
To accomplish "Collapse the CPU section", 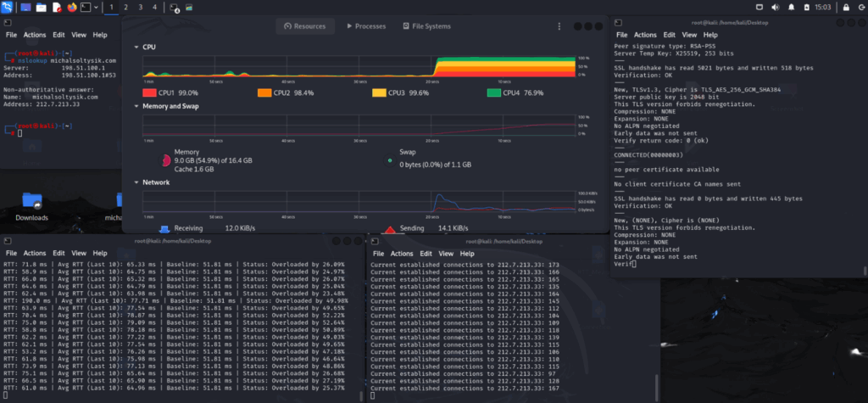I will pos(136,48).
